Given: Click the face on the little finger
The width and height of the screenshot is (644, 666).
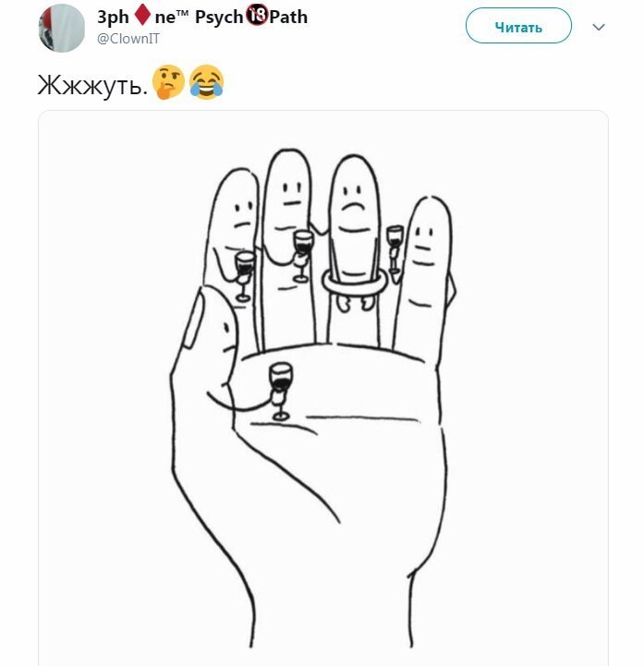Looking at the screenshot, I should click(423, 240).
